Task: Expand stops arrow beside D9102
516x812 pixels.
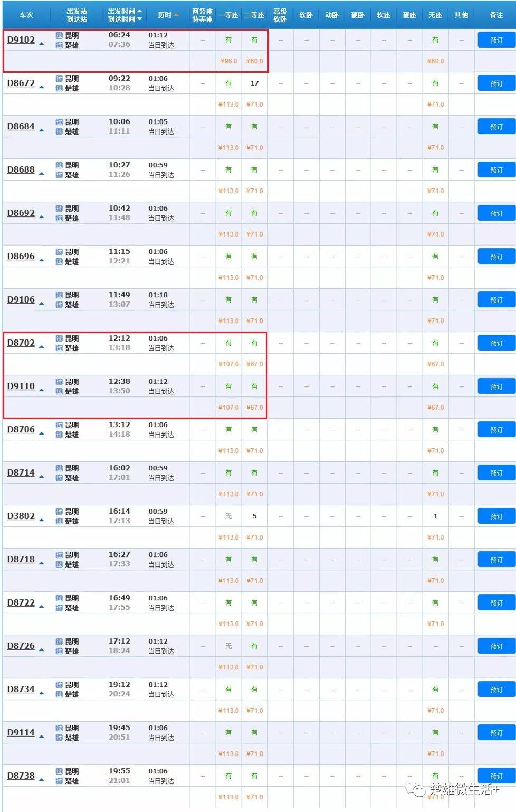Action: 42,44
